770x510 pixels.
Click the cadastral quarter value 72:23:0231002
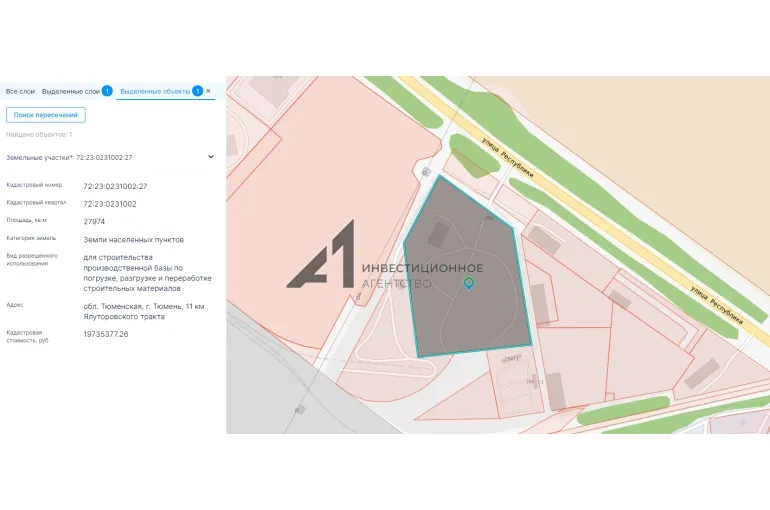click(x=110, y=204)
